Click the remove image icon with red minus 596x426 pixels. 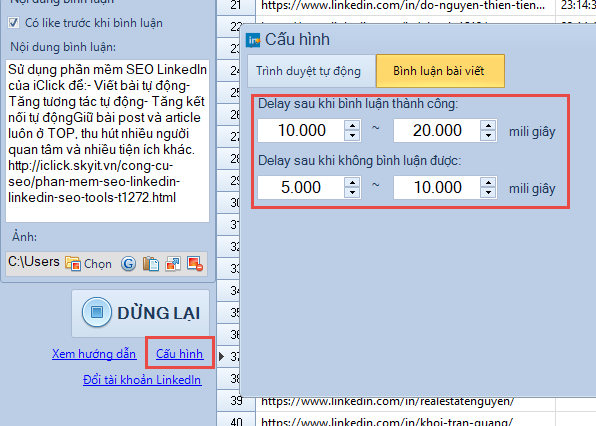(x=195, y=263)
